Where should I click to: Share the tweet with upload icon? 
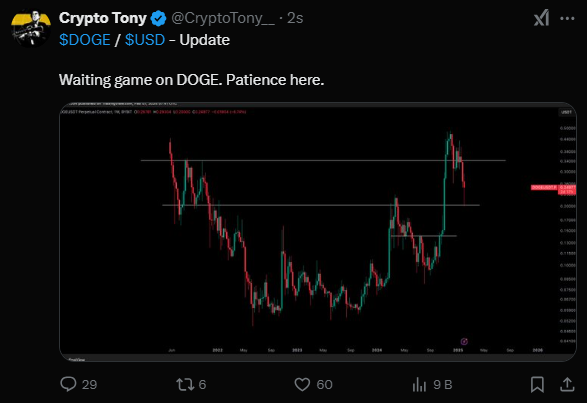click(x=567, y=384)
